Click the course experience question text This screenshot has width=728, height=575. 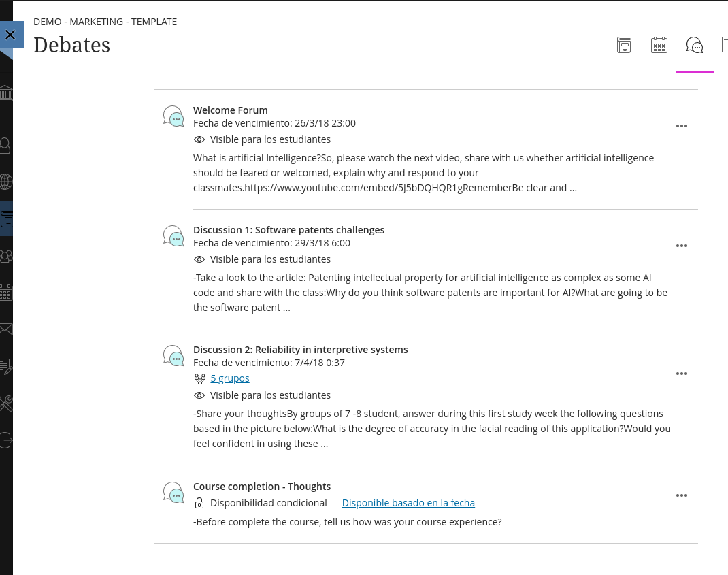tap(347, 522)
